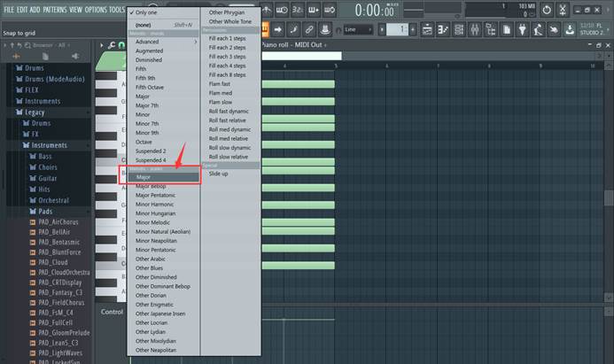Click the circular arrow icon near CPU meter

(x=547, y=10)
